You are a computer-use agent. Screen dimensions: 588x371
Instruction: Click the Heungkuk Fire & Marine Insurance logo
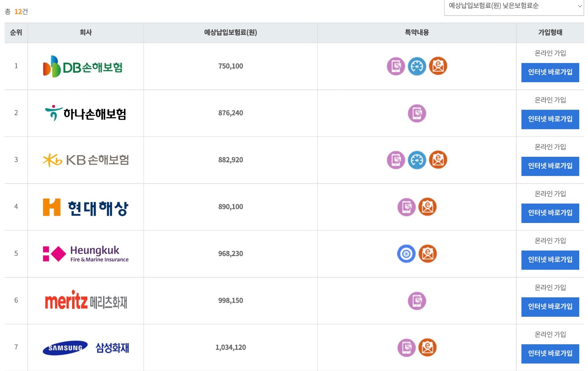(x=86, y=254)
